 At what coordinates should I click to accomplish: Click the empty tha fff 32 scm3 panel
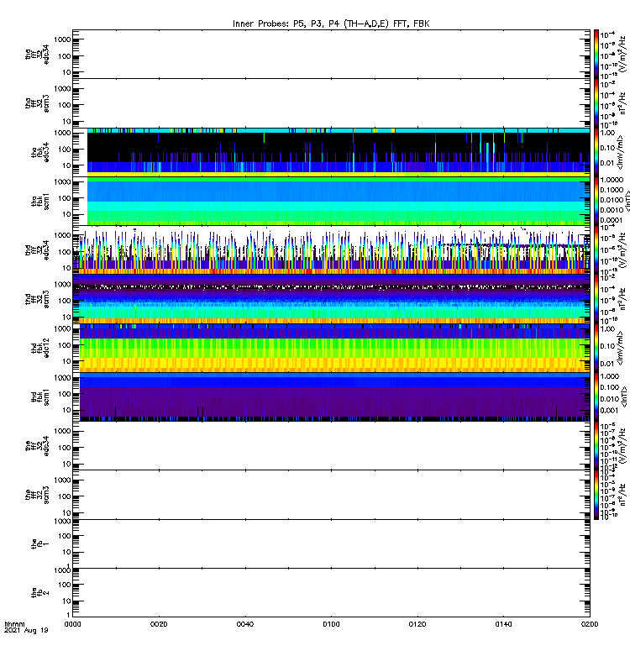(331, 102)
